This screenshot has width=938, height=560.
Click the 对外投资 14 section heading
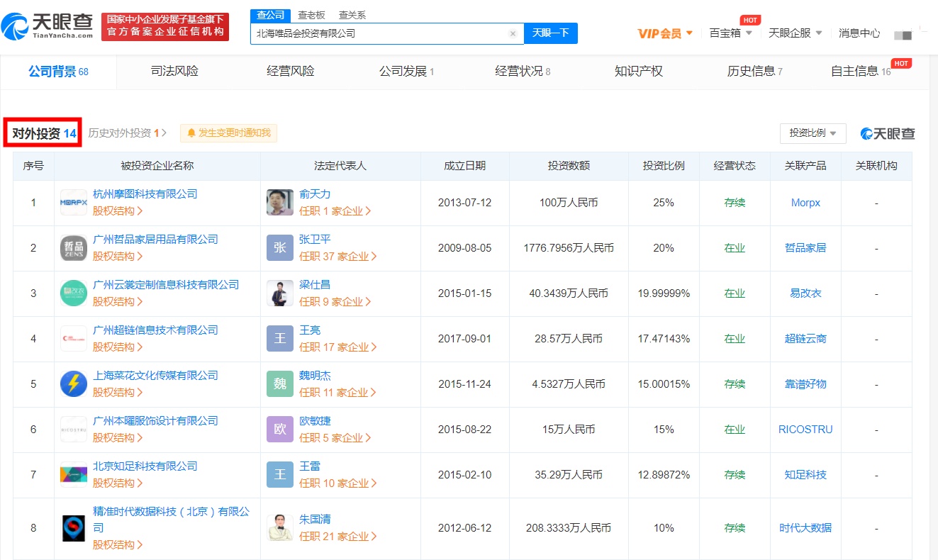tap(44, 133)
